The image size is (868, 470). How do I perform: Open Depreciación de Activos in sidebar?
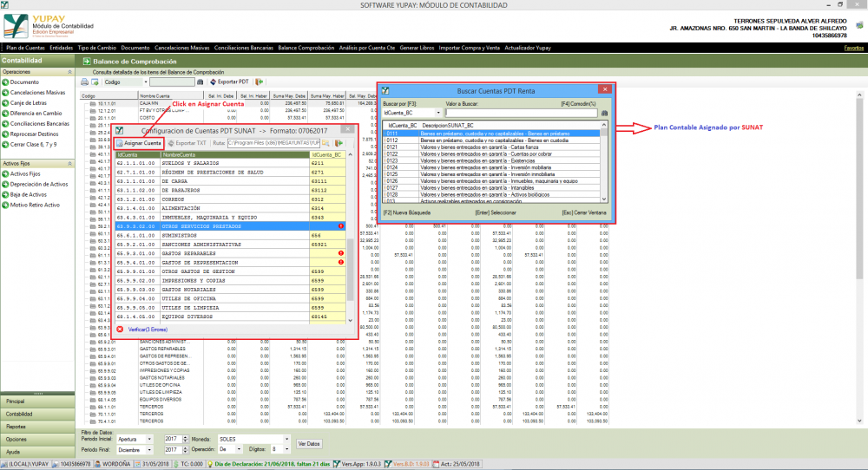pos(39,184)
